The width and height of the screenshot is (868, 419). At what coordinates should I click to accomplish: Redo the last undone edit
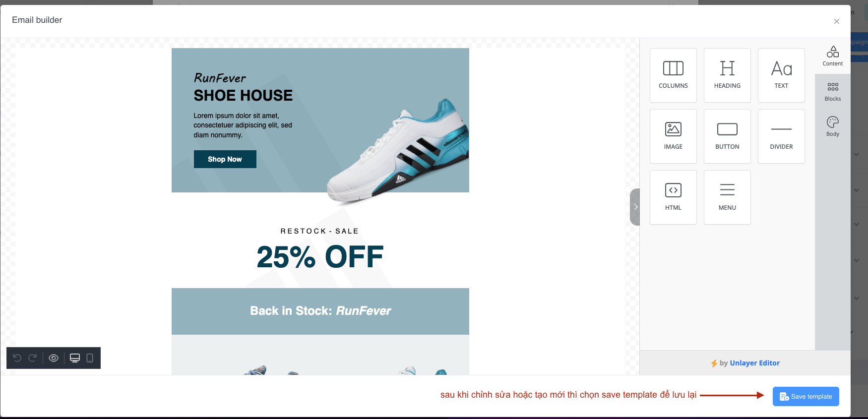click(33, 358)
